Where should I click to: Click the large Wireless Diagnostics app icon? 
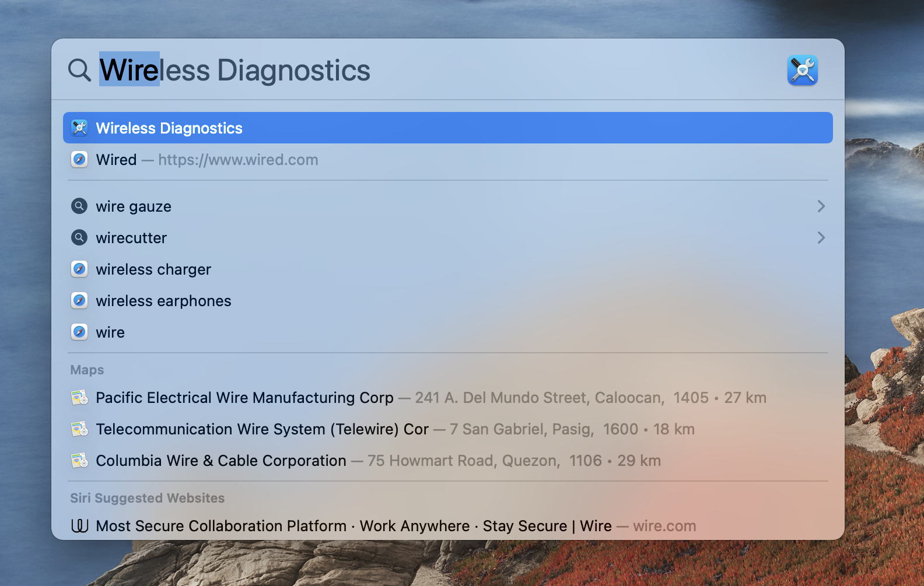tap(802, 70)
